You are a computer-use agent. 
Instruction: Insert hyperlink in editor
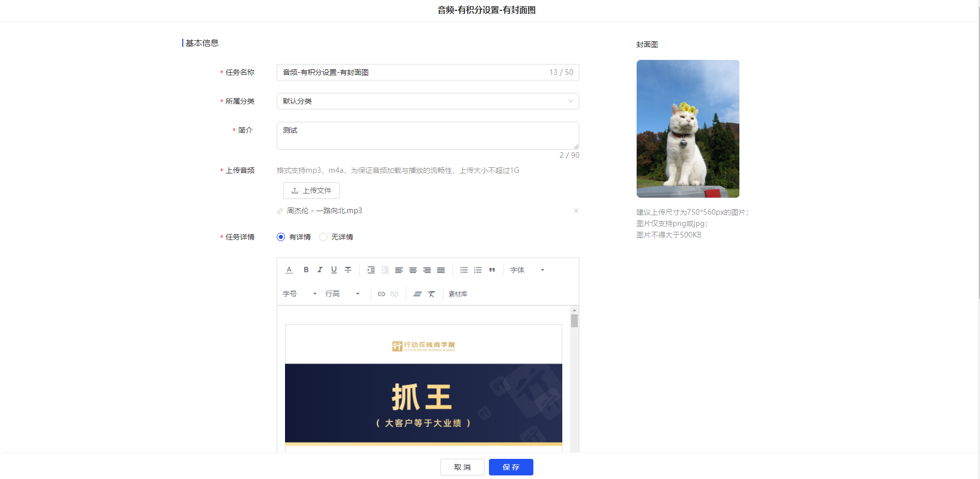(382, 294)
